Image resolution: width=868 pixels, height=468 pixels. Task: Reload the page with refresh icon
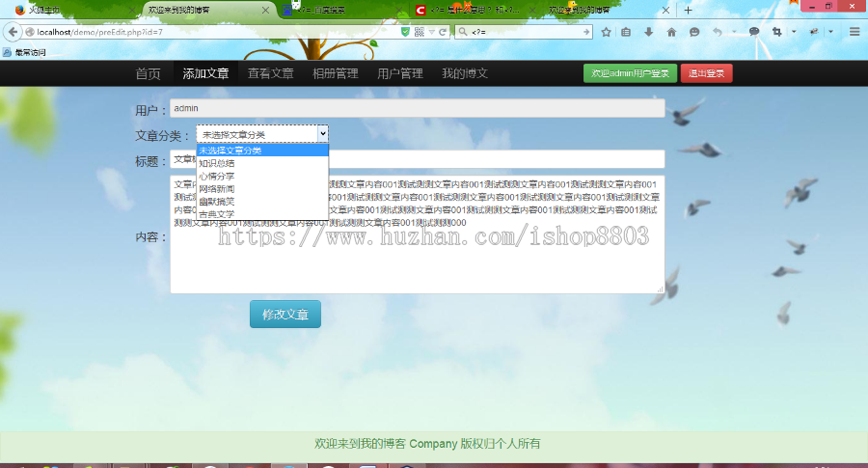[443, 32]
